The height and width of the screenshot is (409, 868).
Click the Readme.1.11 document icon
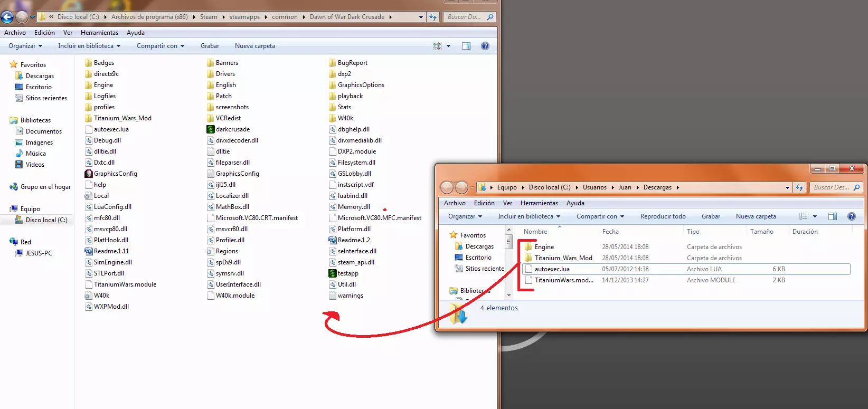(x=89, y=251)
